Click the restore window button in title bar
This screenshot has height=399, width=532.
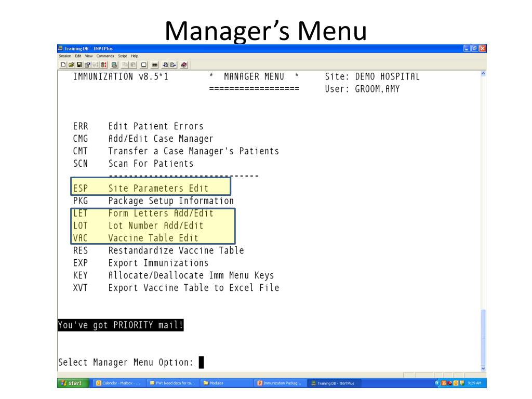click(475, 48)
